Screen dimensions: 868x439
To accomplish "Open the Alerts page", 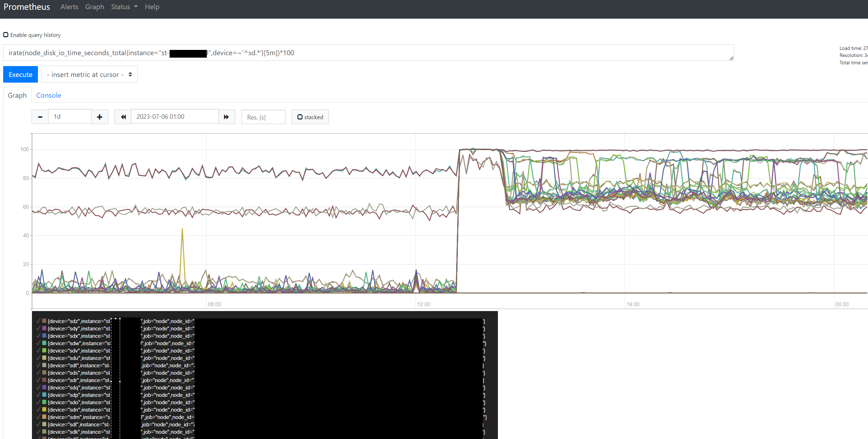I will [69, 7].
